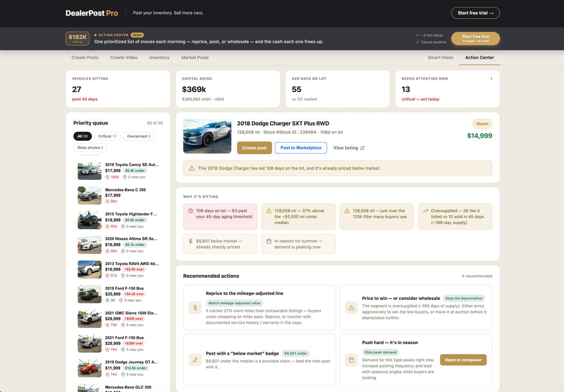
Task: Click the warning icon beside Price to win
Action: pos(351,307)
